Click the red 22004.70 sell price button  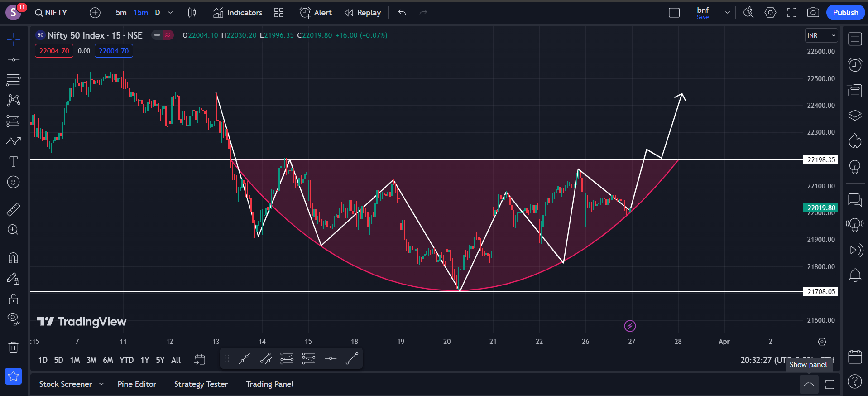tap(54, 51)
